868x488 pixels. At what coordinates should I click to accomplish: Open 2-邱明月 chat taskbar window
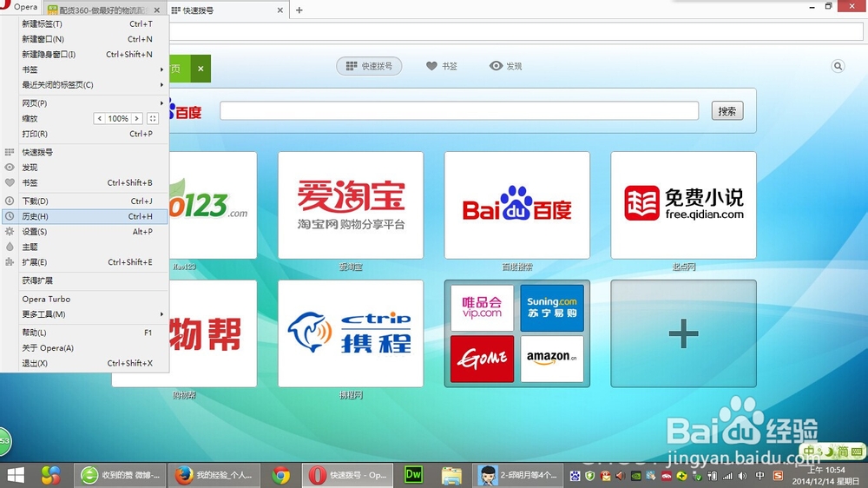[519, 475]
